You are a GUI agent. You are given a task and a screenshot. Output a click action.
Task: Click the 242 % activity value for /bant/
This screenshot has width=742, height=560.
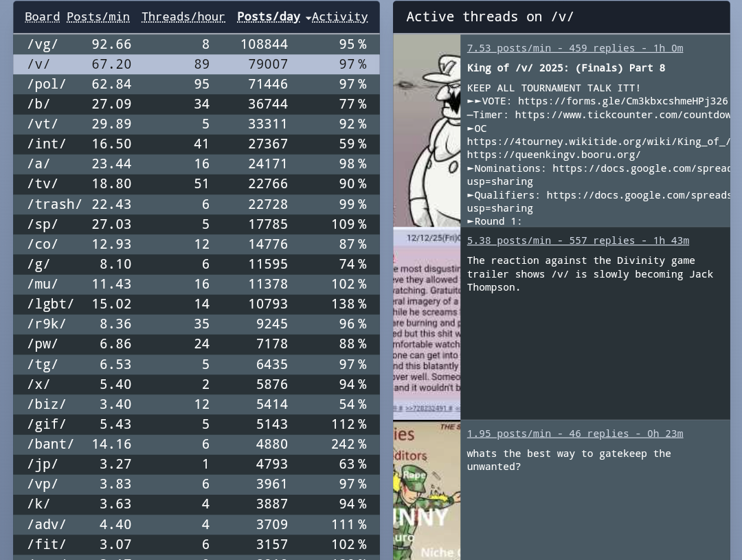tap(349, 444)
